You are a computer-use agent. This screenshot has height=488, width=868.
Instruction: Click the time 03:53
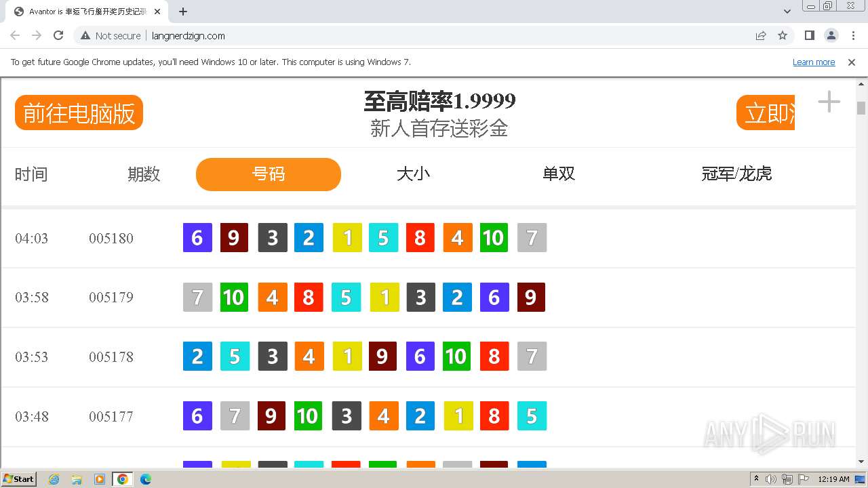click(32, 357)
